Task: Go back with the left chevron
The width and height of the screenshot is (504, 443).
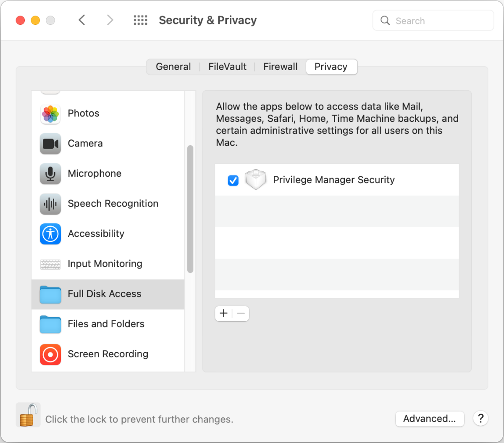Action: [82, 20]
